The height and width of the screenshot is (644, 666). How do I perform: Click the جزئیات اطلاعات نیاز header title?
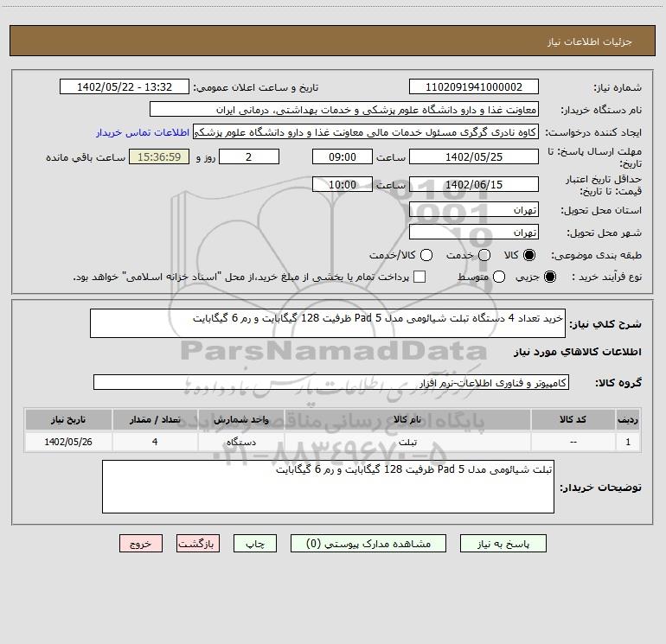590,41
